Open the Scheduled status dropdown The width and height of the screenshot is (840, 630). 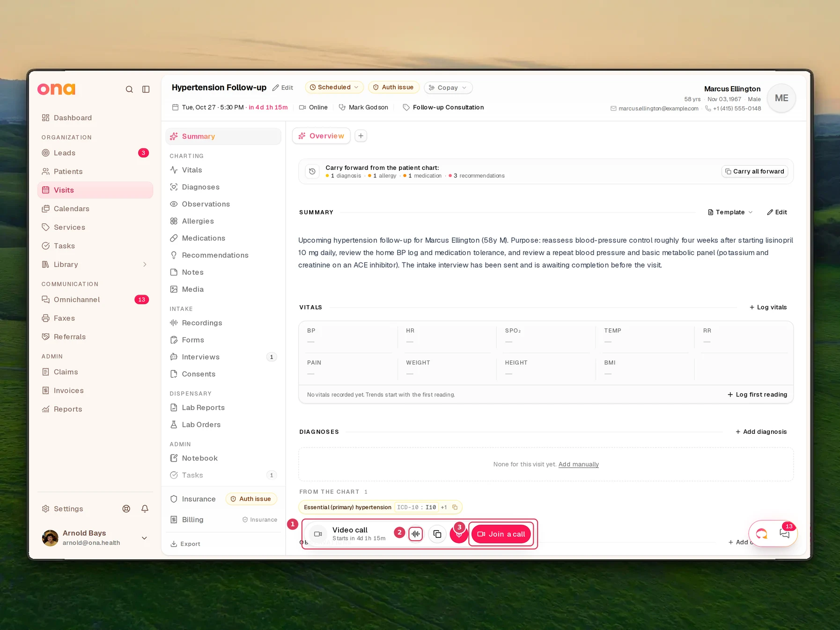(334, 88)
